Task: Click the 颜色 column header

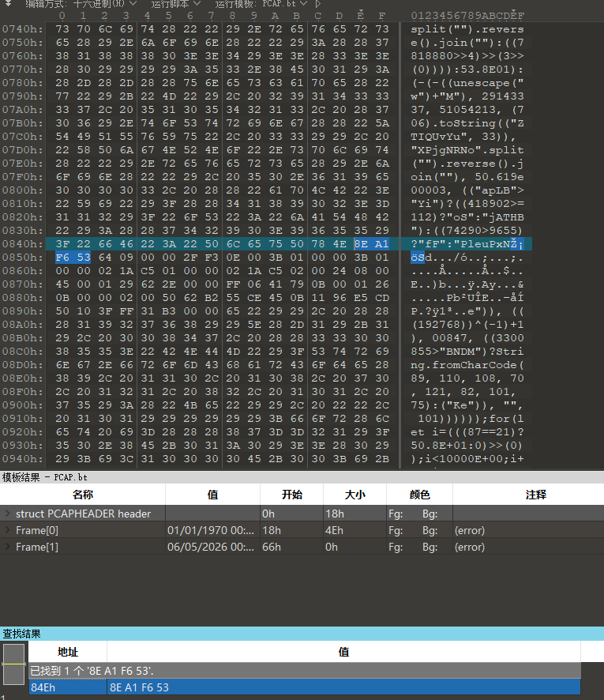Action: point(419,495)
